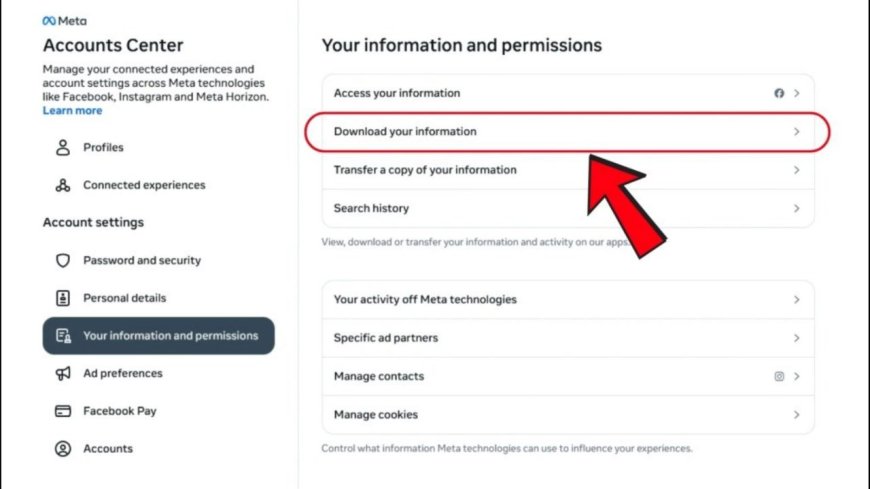The height and width of the screenshot is (489, 870).
Task: Expand Transfer a copy of your information chevron
Action: click(x=797, y=170)
